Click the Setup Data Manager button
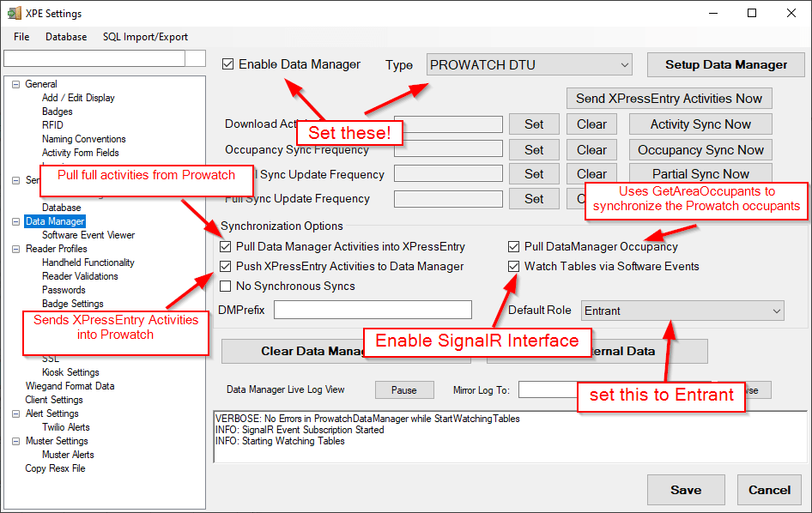The image size is (812, 513). tap(725, 64)
